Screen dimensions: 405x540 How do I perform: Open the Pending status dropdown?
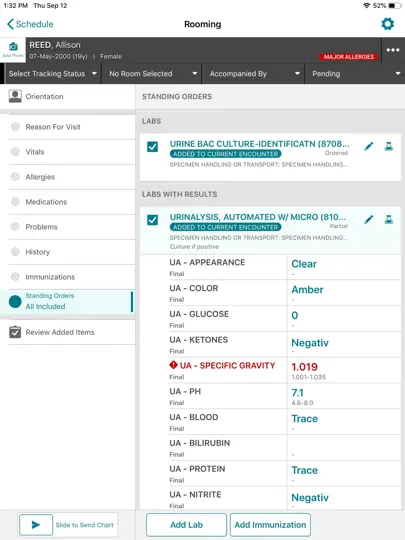pos(355,74)
